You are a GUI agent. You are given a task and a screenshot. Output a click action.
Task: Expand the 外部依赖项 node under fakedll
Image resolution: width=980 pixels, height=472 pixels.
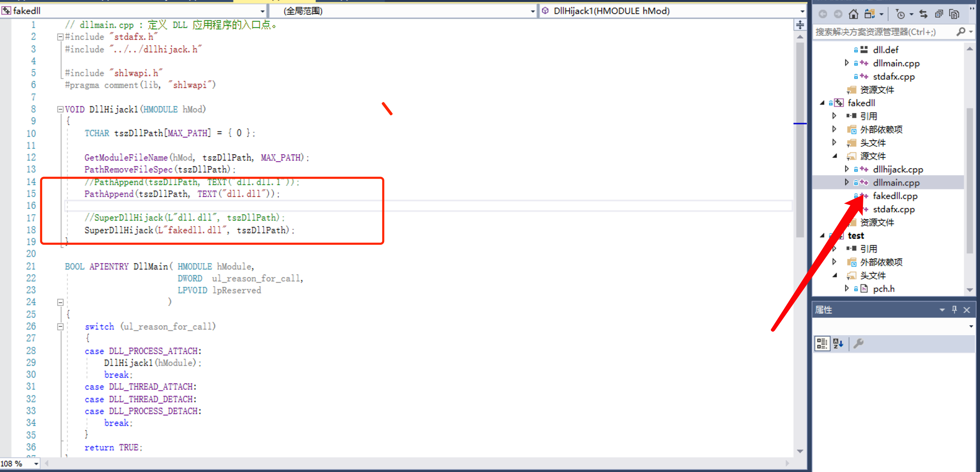tap(834, 129)
